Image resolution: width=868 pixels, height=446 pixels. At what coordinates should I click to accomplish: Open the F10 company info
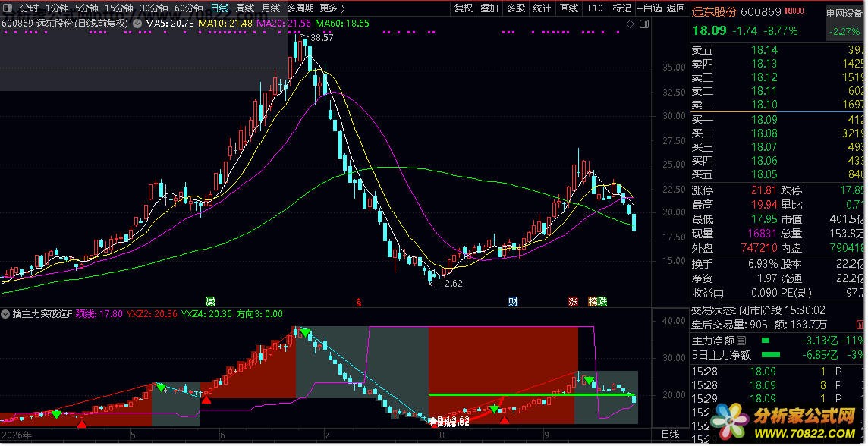point(595,8)
